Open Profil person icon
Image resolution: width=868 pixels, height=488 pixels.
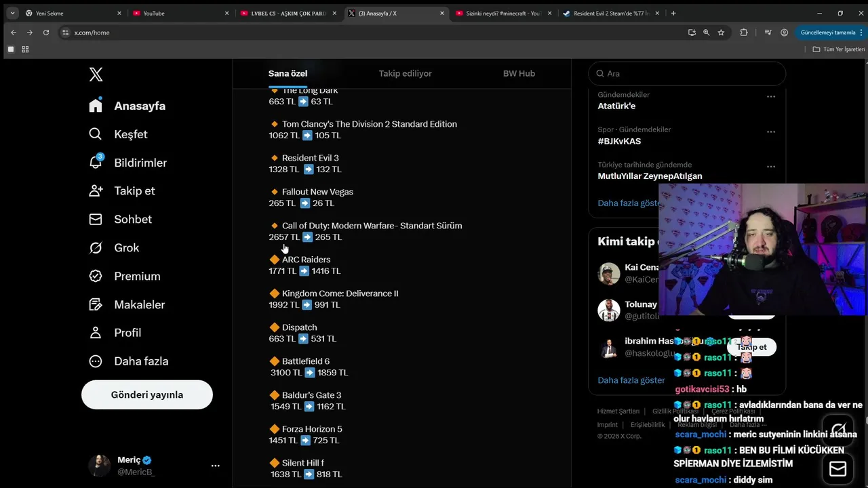pos(96,333)
